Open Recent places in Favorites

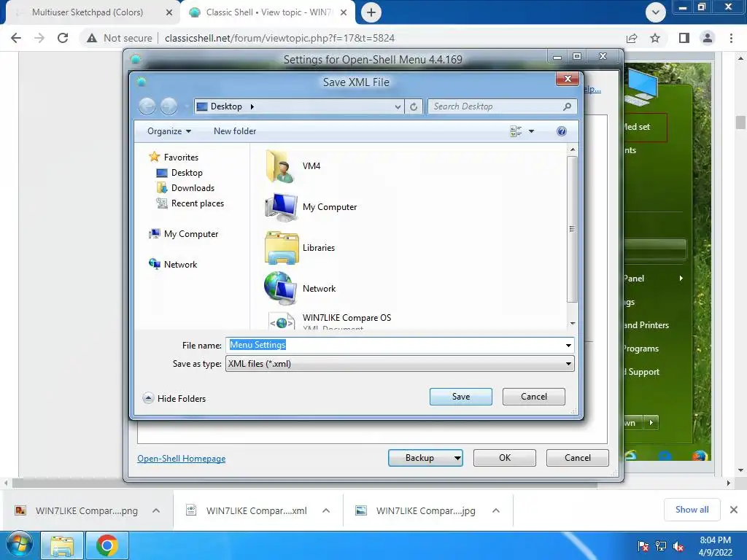pyautogui.click(x=190, y=203)
